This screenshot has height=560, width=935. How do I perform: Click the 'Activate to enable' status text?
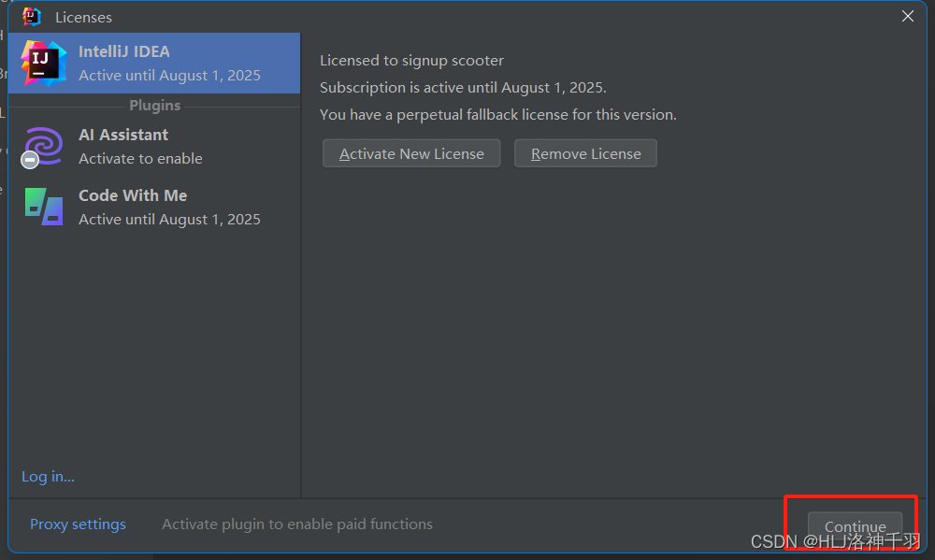coord(140,159)
